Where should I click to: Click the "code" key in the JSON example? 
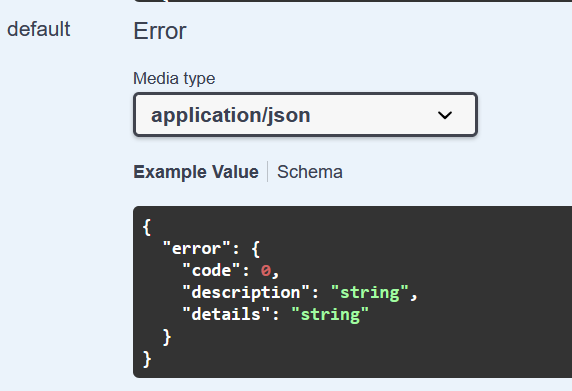click(x=212, y=271)
